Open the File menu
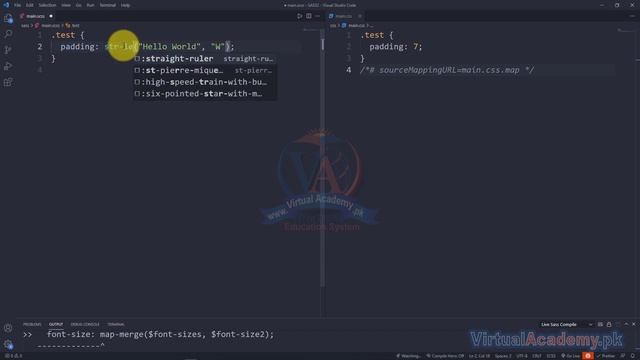The image size is (640, 360). 17,5
